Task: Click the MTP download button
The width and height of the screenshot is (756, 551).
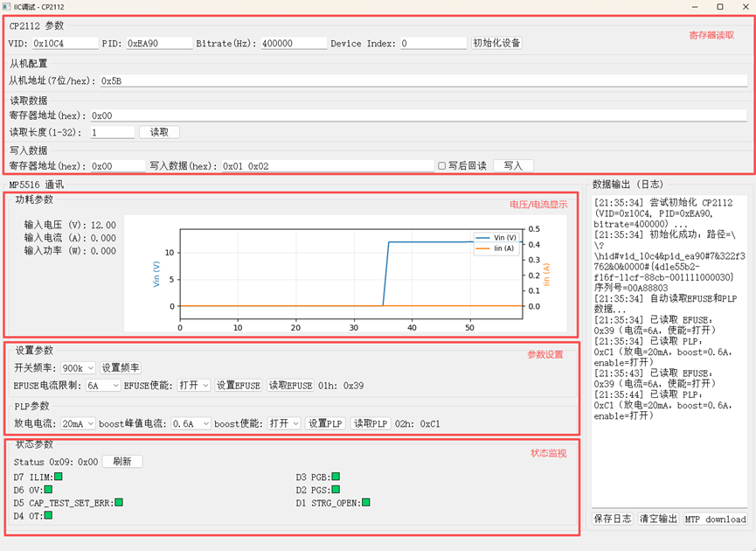Action: tap(715, 519)
